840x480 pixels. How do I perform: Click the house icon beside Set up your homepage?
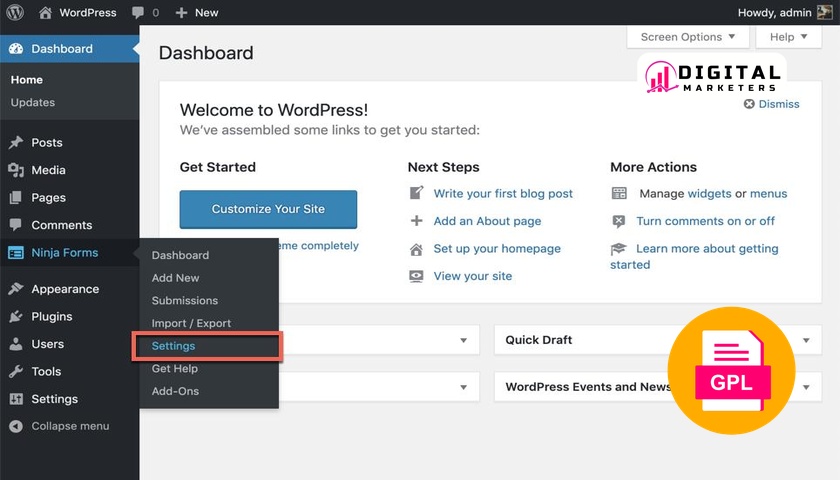click(x=416, y=249)
